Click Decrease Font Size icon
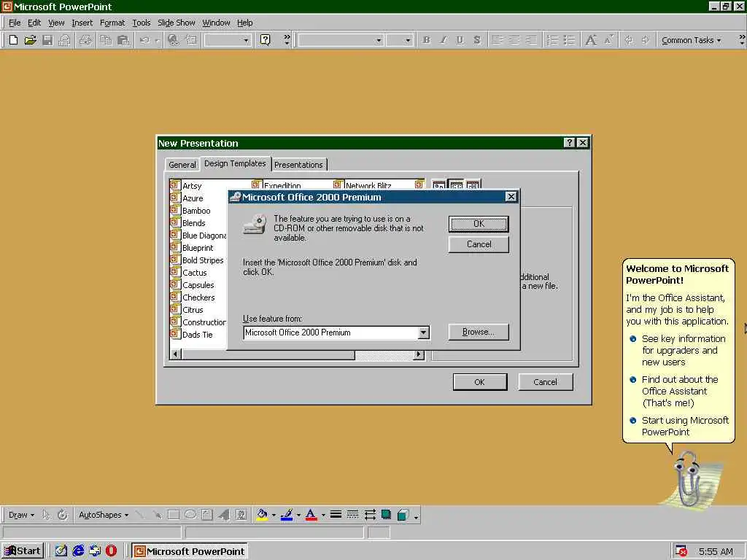Viewport: 747px width, 560px height. 608,40
